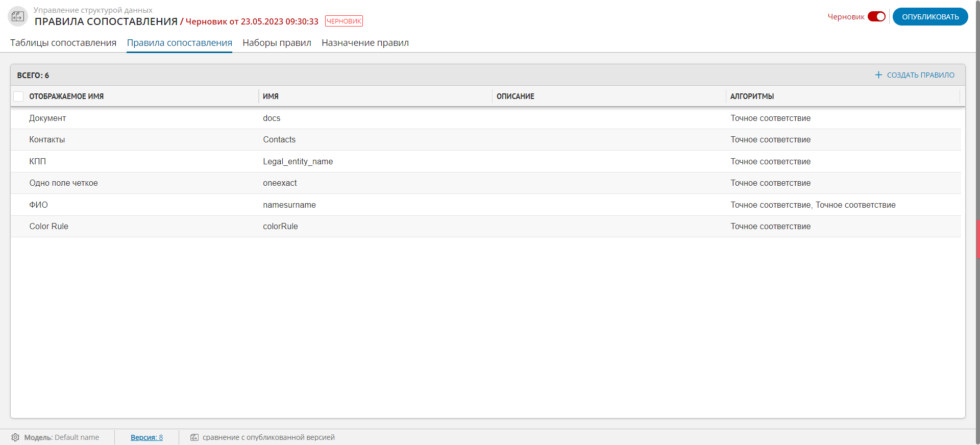Open the Документ rule row
This screenshot has width=980, height=445.
tap(47, 118)
